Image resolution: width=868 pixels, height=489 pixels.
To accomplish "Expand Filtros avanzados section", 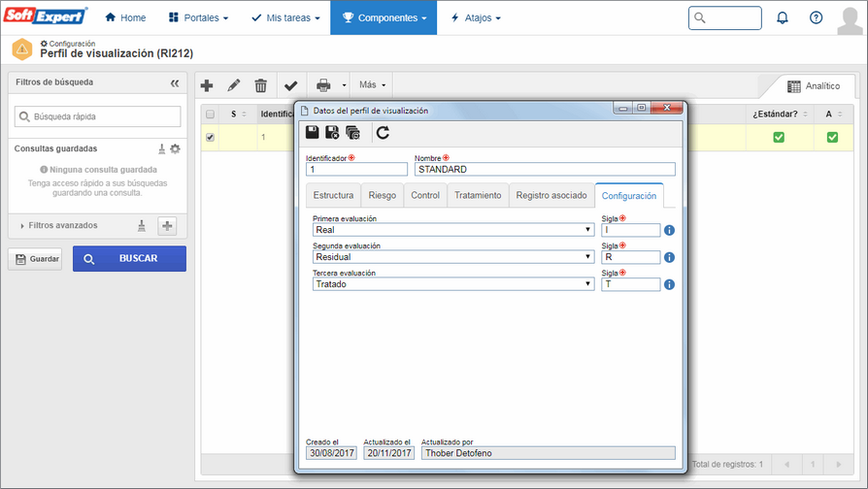I will point(59,226).
